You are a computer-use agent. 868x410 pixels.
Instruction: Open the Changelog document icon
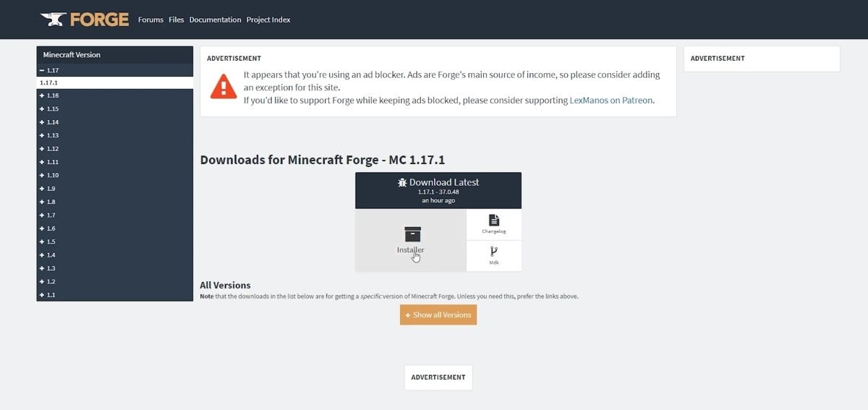[494, 220]
